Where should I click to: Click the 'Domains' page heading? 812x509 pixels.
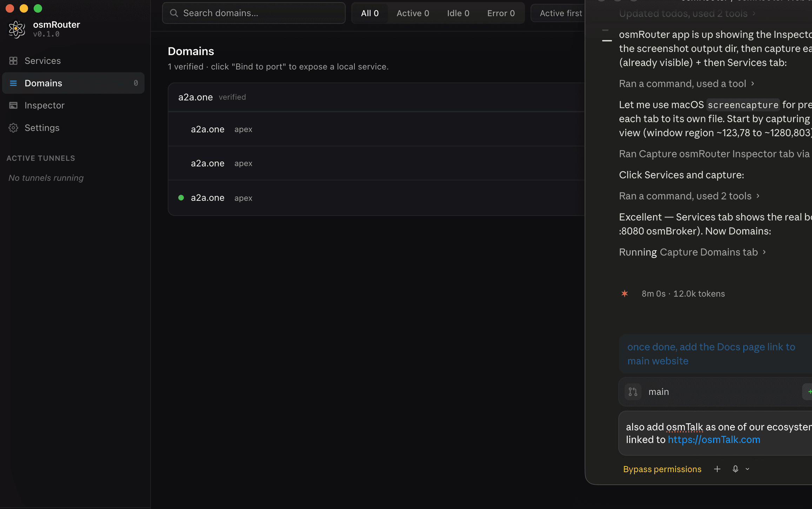[x=191, y=51]
